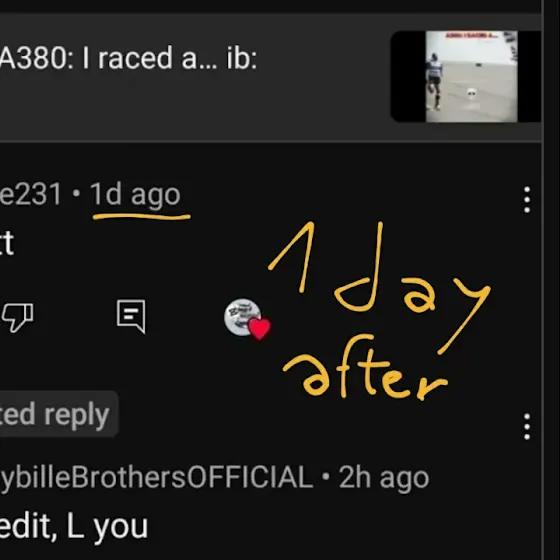Click the red caption text inside the thumbnail
This screenshot has width=560, height=560.
(470, 35)
